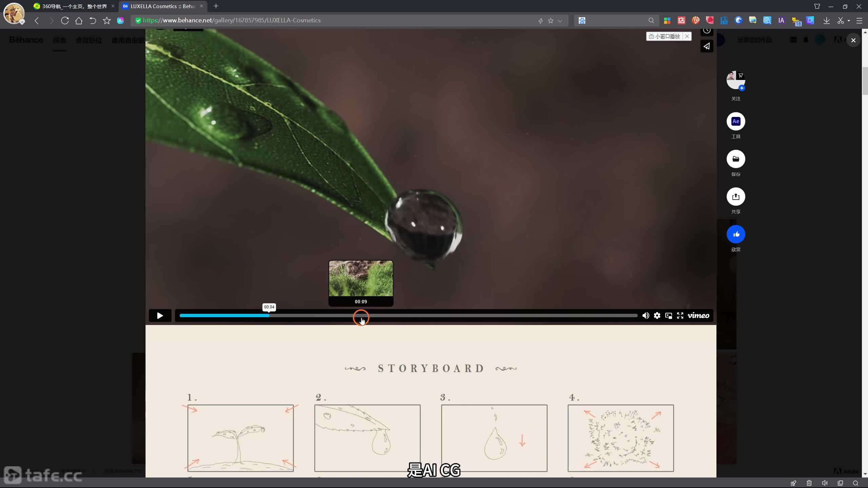This screenshot has height=488, width=868.
Task: Share video via paper plane icon
Action: [x=707, y=46]
